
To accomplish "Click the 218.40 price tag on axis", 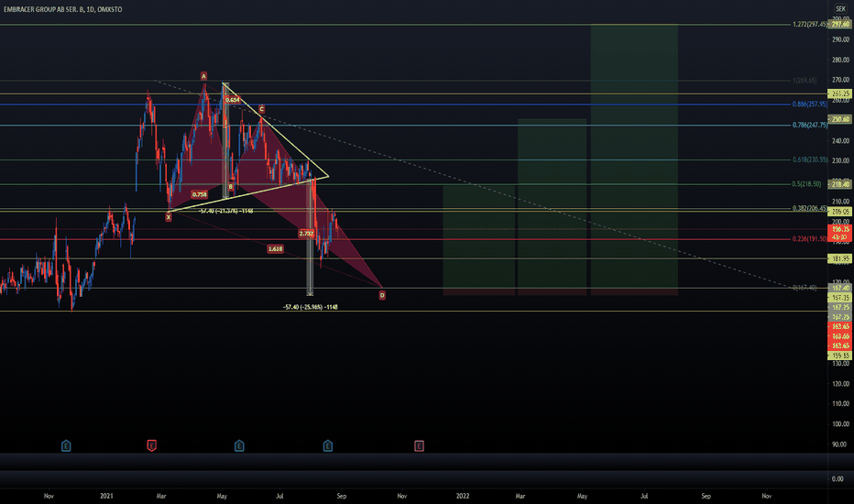I will (x=840, y=184).
